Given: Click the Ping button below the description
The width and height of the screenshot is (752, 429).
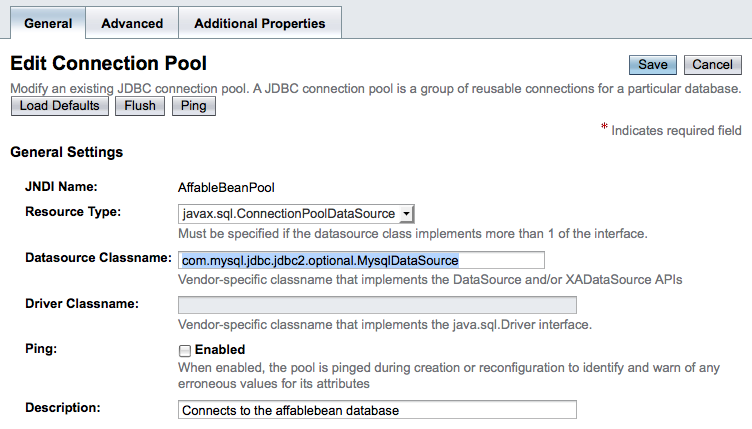Looking at the screenshot, I should click(x=194, y=106).
